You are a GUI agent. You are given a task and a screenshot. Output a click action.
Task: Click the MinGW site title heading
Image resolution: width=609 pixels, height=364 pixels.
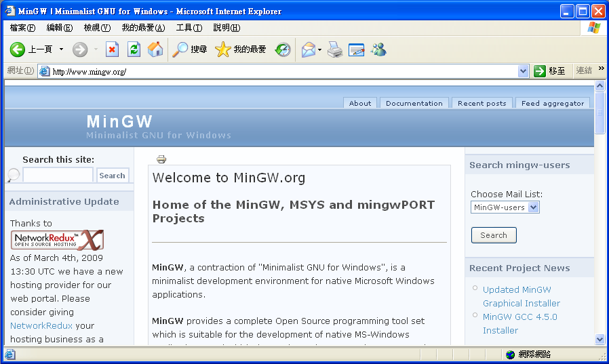(119, 121)
